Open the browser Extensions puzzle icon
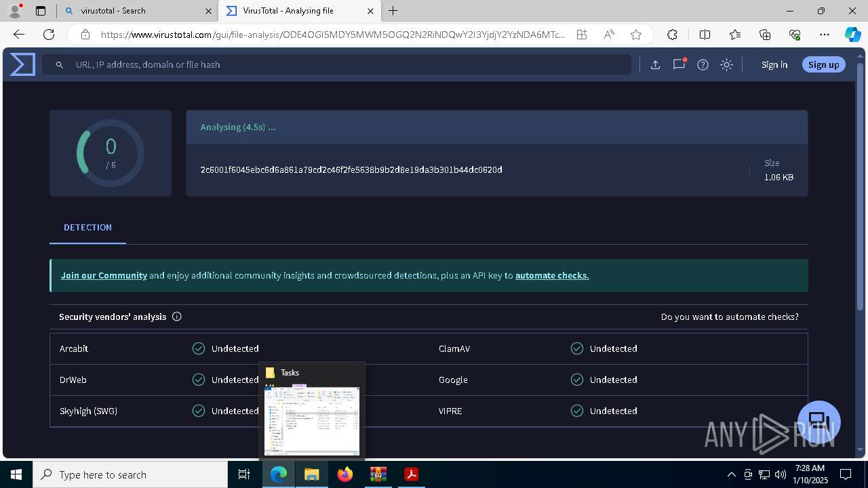Viewport: 868px width, 488px height. pos(672,35)
